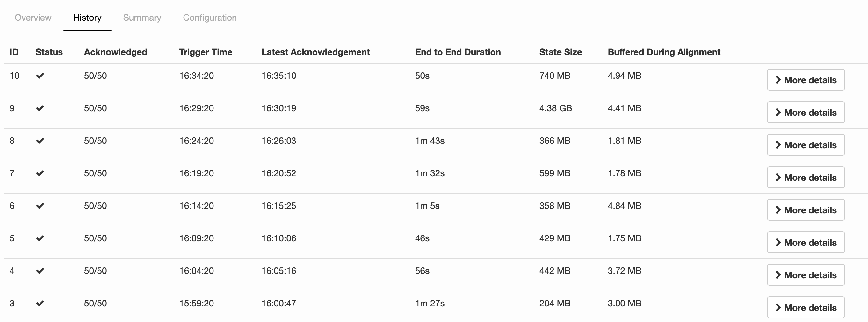Click the End to End Duration column header
This screenshot has width=868, height=322.
tap(458, 52)
